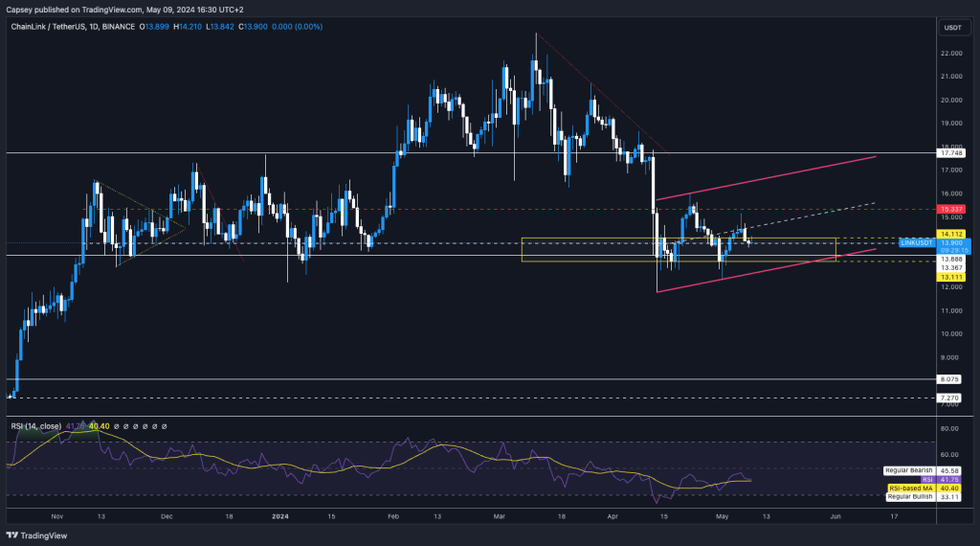Viewport: 980px width, 546px height.
Task: Click the Dec label on time axis
Action: (167, 516)
